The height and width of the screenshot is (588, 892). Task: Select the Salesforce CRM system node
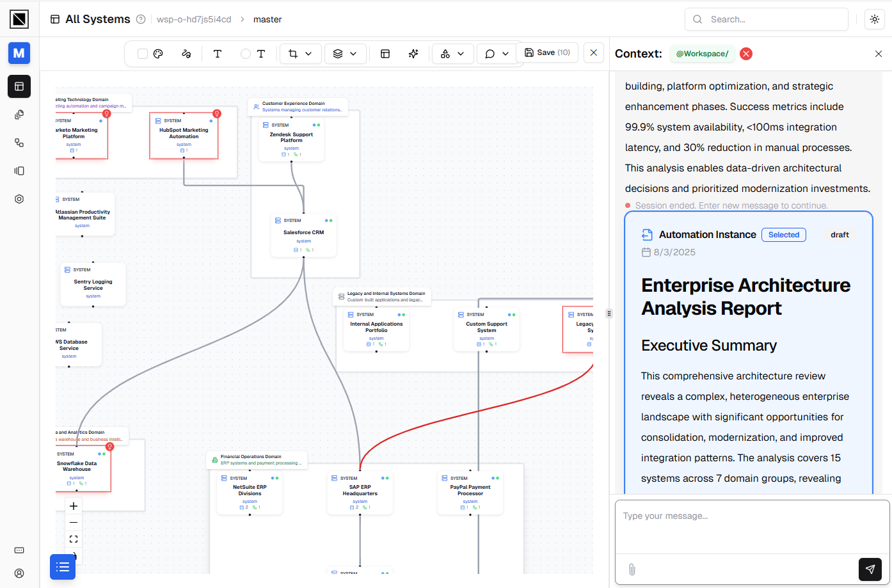pos(303,235)
